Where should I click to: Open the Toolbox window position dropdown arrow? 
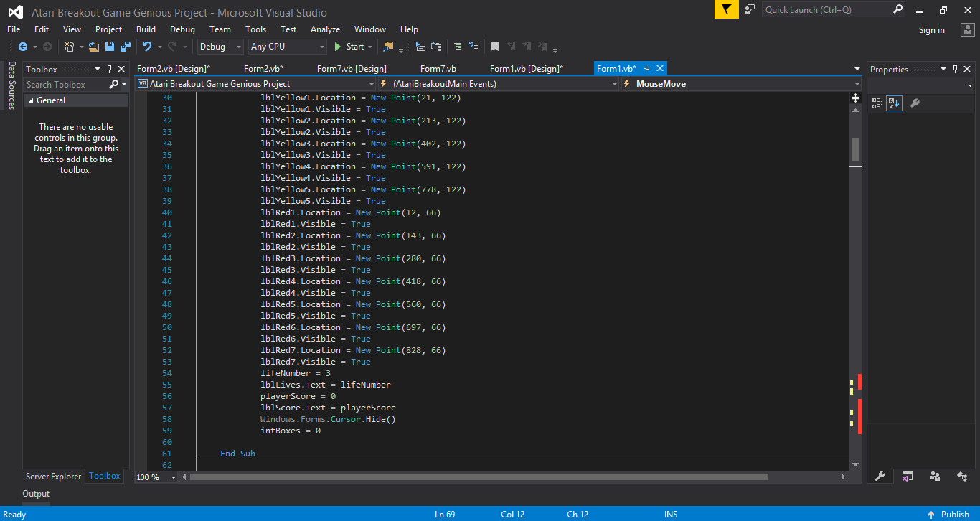pyautogui.click(x=98, y=70)
